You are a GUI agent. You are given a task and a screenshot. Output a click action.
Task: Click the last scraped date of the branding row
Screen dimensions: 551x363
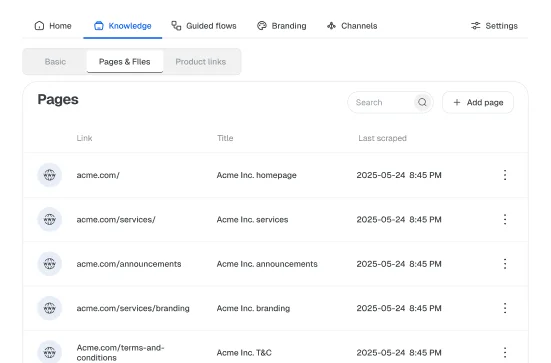click(399, 308)
